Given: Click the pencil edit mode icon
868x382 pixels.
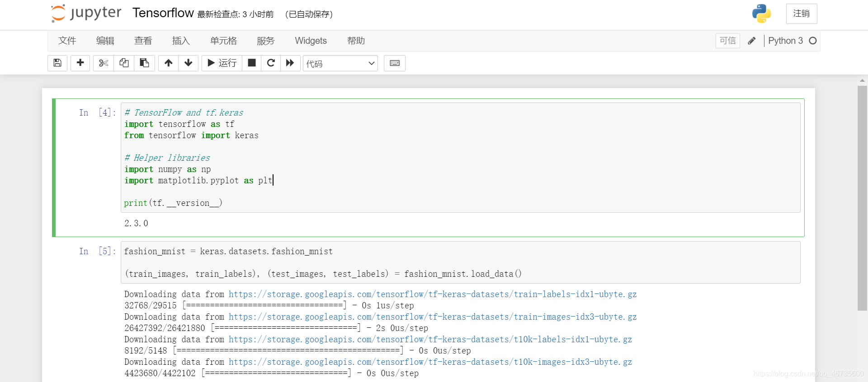Looking at the screenshot, I should [752, 41].
